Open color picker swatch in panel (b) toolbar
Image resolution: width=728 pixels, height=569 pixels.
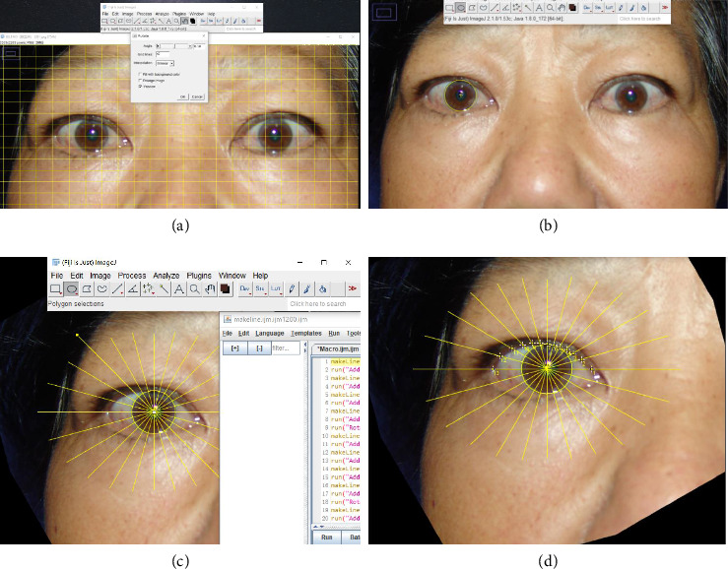point(572,8)
